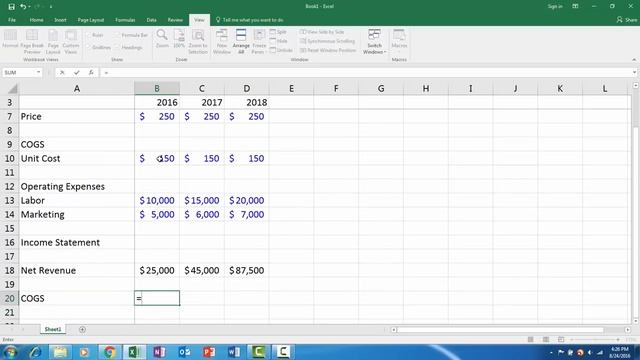Toggle Synchronous Scrolling
This screenshot has height=360, width=640.
(327, 41)
